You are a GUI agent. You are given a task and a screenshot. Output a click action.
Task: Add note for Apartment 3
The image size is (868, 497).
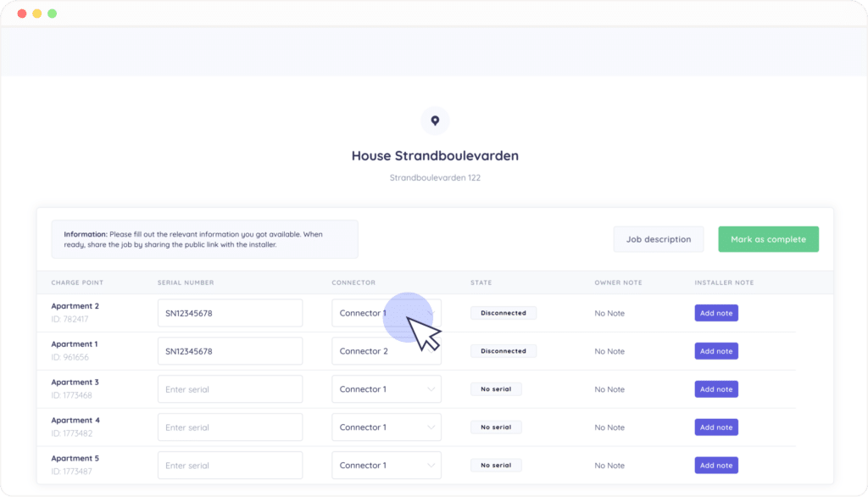click(x=716, y=389)
